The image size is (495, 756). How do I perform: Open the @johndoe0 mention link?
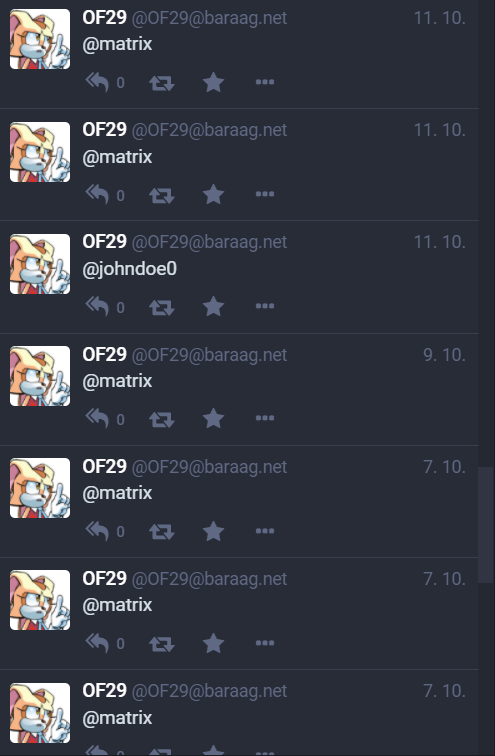130,269
